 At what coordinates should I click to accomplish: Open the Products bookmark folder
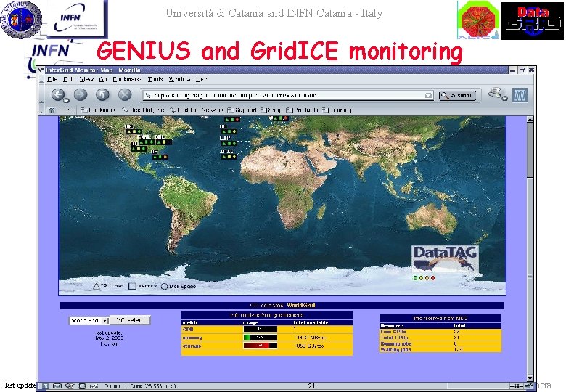click(302, 110)
